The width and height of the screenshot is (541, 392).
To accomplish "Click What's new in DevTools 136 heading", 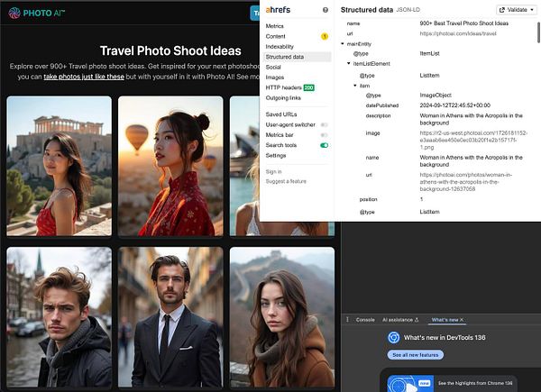I will (445, 338).
